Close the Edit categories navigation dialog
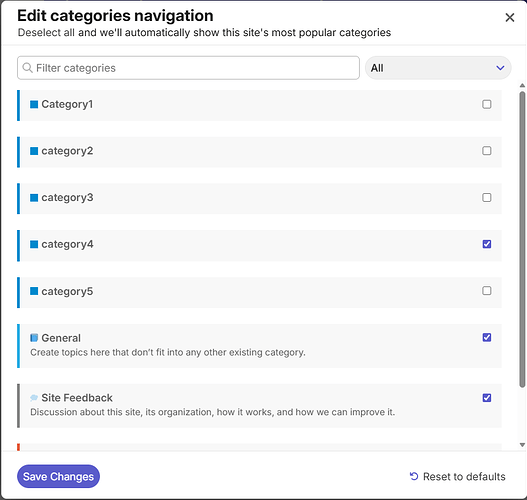The image size is (527, 500). (510, 17)
